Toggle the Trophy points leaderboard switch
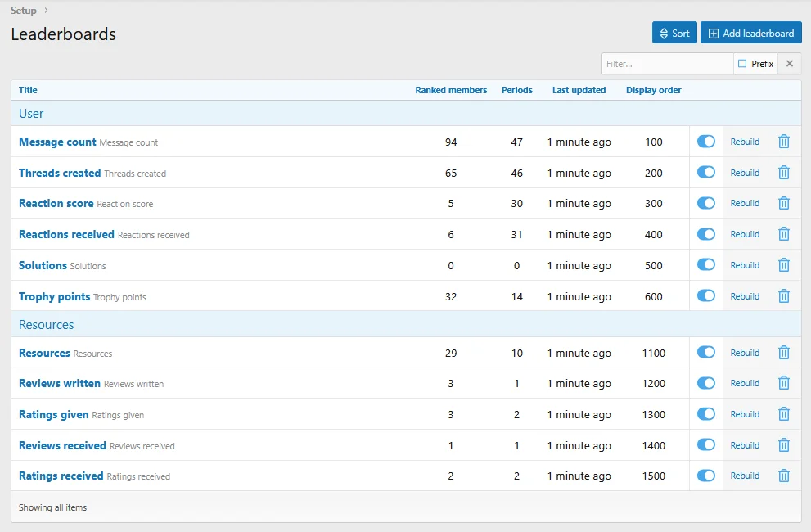The width and height of the screenshot is (811, 532). tap(706, 296)
